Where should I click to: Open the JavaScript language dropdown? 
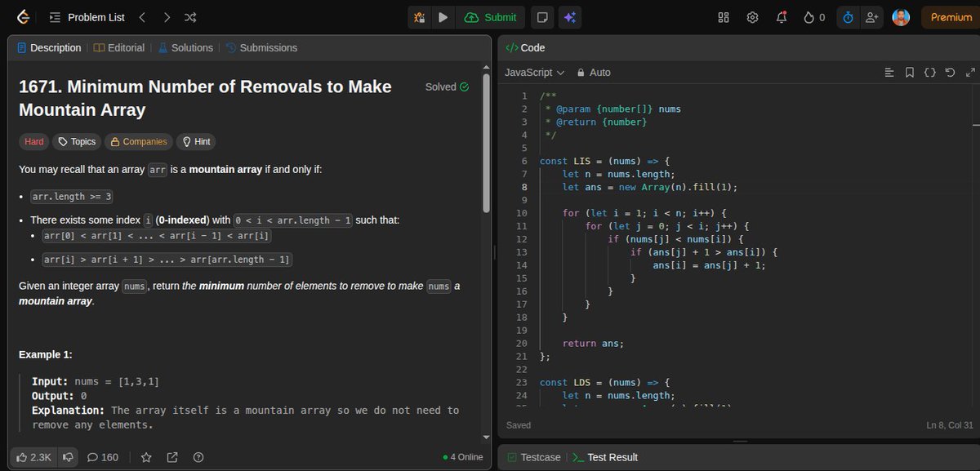pos(535,73)
